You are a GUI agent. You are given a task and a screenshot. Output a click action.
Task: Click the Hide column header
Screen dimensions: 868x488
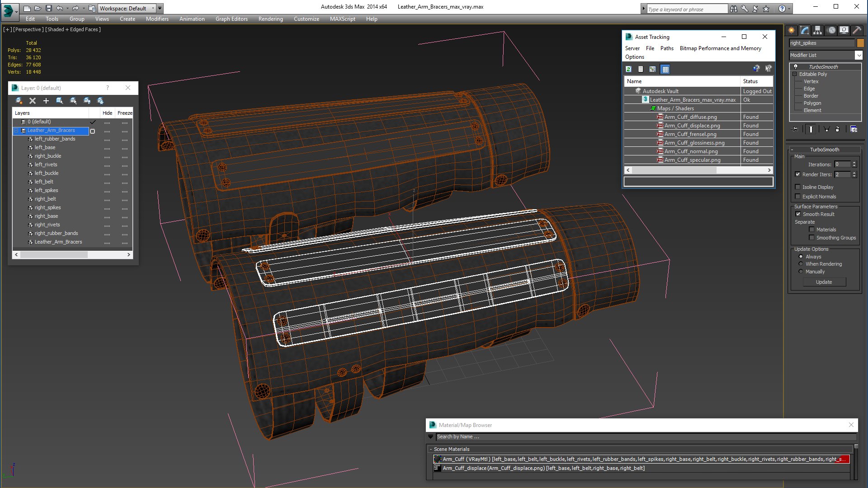tap(107, 113)
